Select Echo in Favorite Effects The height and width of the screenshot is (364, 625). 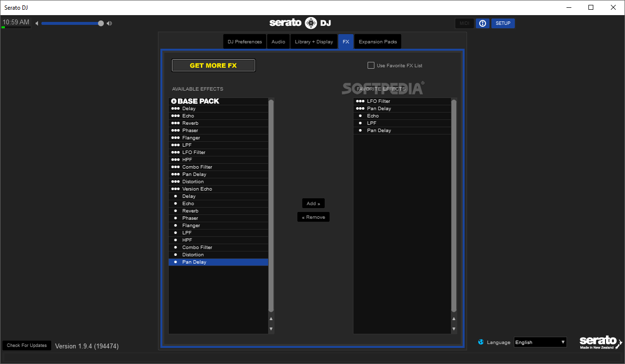tap(402, 116)
